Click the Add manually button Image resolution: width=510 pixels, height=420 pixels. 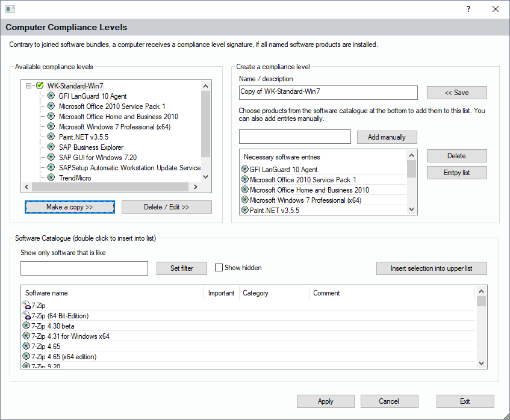tap(387, 137)
